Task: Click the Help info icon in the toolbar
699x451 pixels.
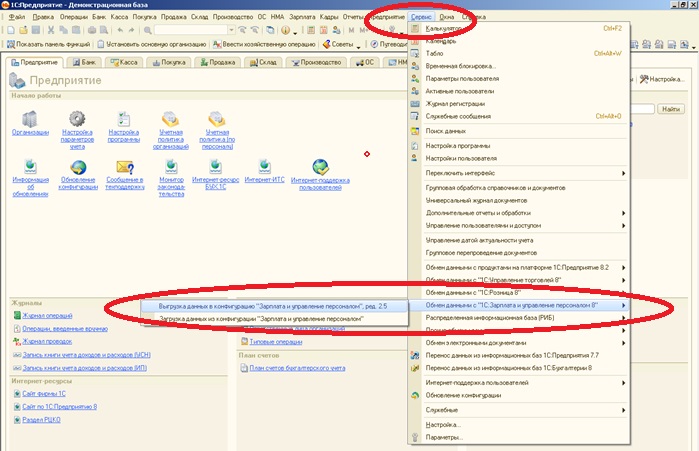Action: tap(286, 30)
